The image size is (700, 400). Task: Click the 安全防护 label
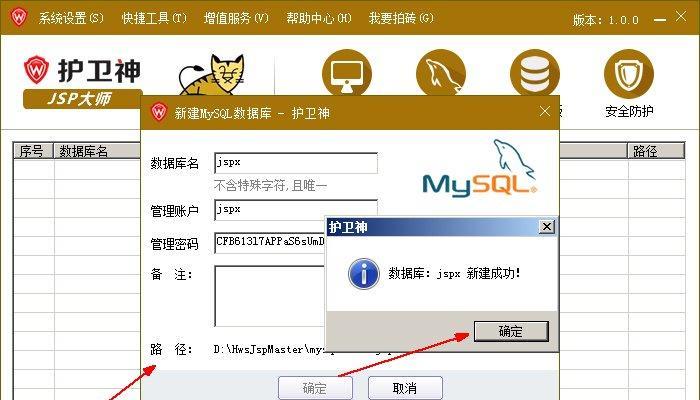629,111
